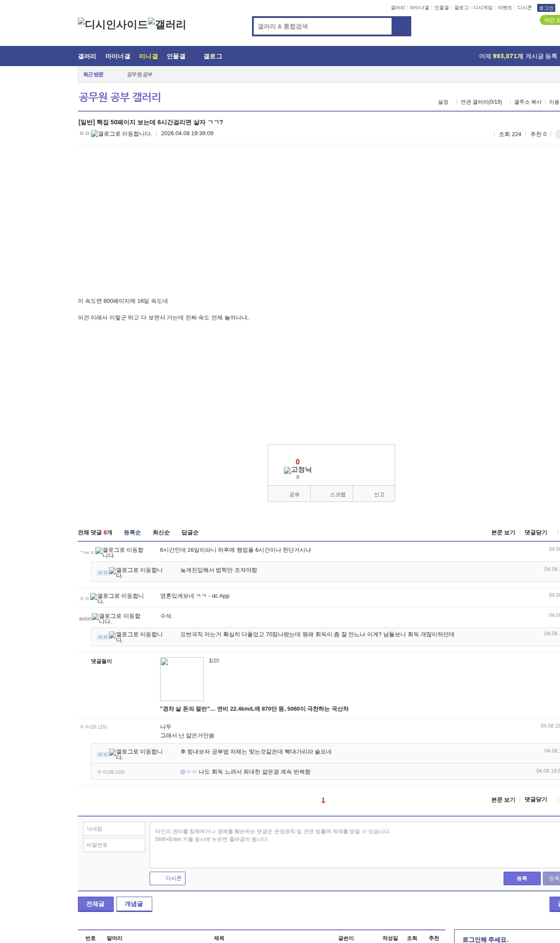Viewport: 560px width, 943px height.
Task: Submit comment with the blue 등록 button
Action: pos(522,878)
